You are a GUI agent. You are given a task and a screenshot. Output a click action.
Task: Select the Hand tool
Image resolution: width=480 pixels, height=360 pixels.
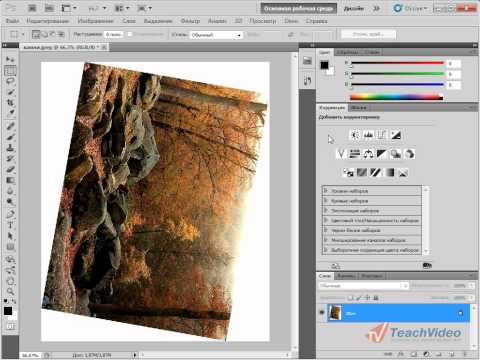10,280
